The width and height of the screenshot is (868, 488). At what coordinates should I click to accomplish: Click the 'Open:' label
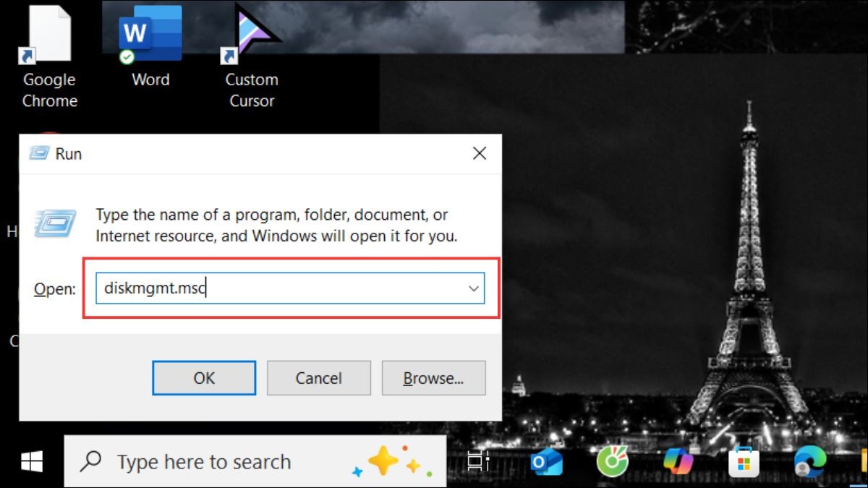coord(55,289)
